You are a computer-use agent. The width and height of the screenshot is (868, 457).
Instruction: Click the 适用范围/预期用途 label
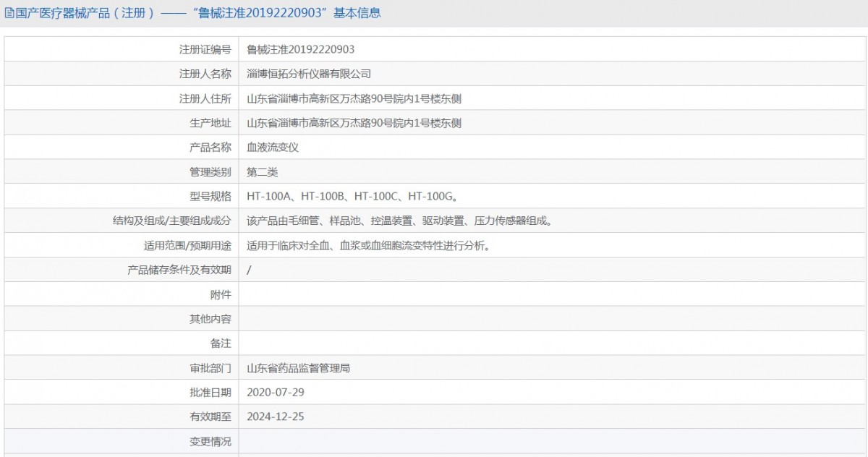pyautogui.click(x=187, y=245)
